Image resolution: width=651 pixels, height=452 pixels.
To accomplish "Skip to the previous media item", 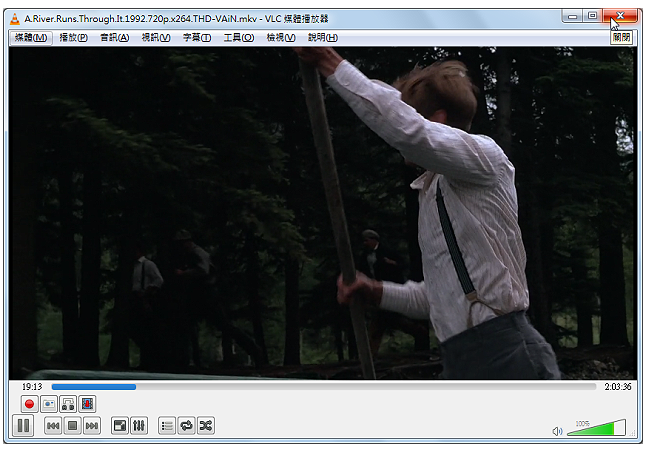I will pos(53,426).
